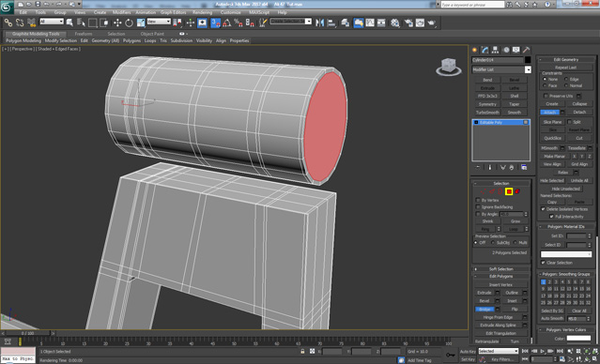Screen dimensions: 600x364
Task: Open the Graph Editors menu
Action: (x=173, y=12)
